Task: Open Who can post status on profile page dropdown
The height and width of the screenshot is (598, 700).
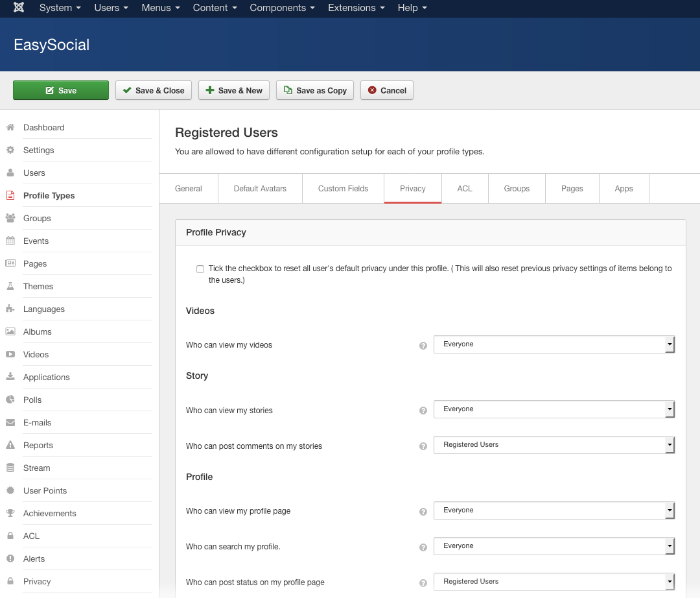Action: coord(554,582)
